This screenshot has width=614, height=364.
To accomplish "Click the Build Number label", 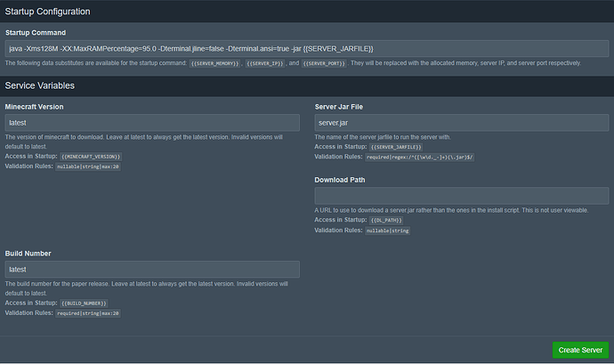I will 28,254.
